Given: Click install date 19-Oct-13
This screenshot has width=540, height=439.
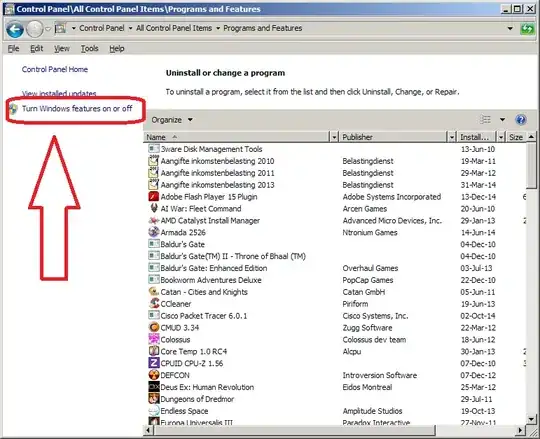Looking at the screenshot, I should click(478, 411).
